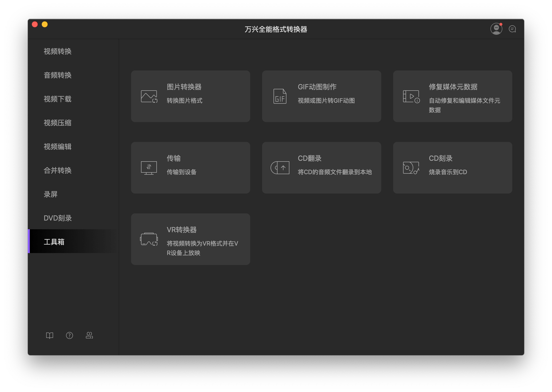Open the user guide book icon

point(50,335)
